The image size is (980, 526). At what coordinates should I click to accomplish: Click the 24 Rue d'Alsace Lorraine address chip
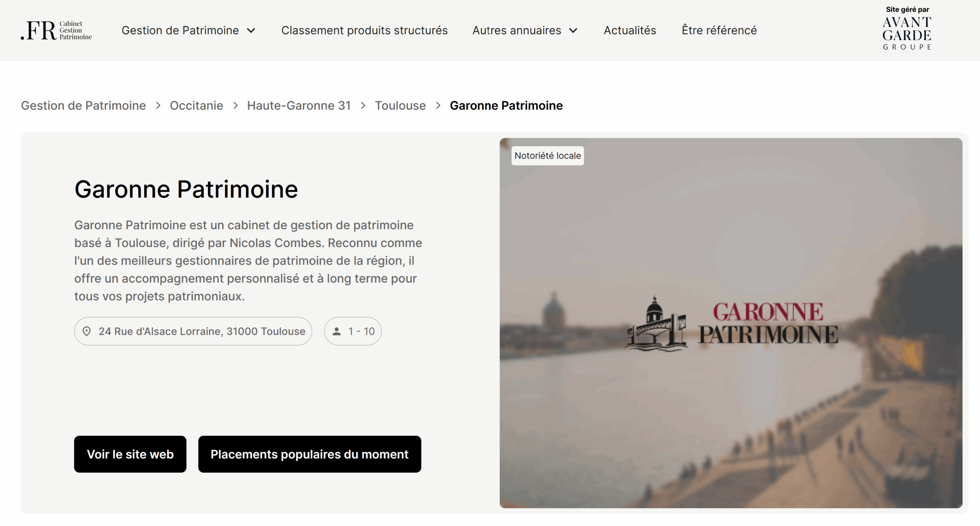point(193,331)
